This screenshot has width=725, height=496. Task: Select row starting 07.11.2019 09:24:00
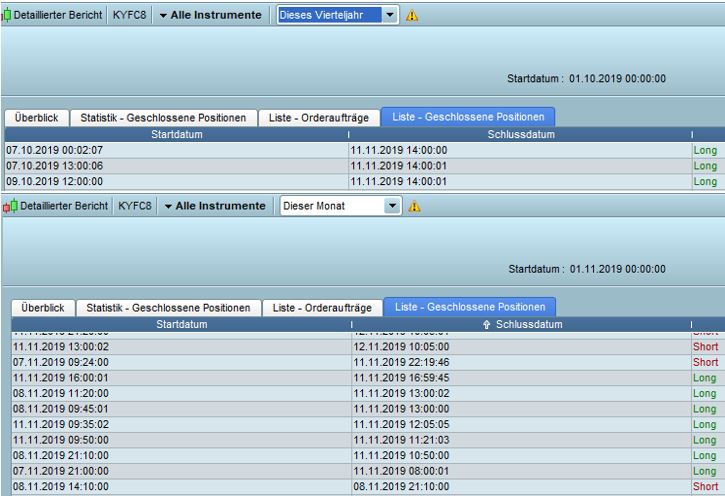pyautogui.click(x=368, y=362)
